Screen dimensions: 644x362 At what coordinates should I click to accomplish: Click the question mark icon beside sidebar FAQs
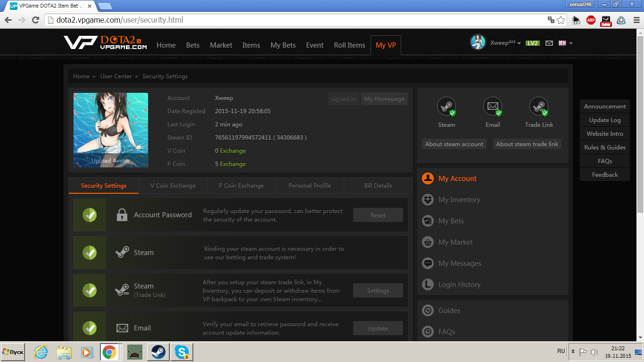428,332
